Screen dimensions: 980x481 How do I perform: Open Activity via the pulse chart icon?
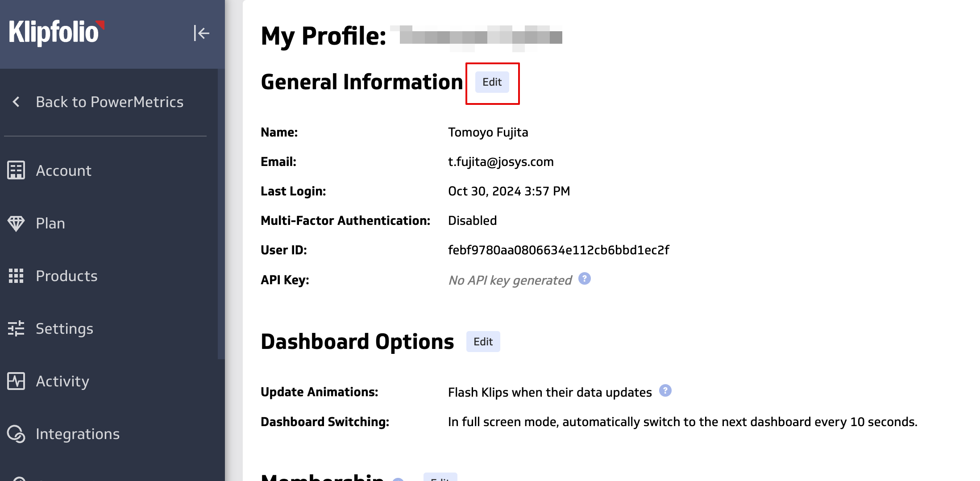click(16, 381)
